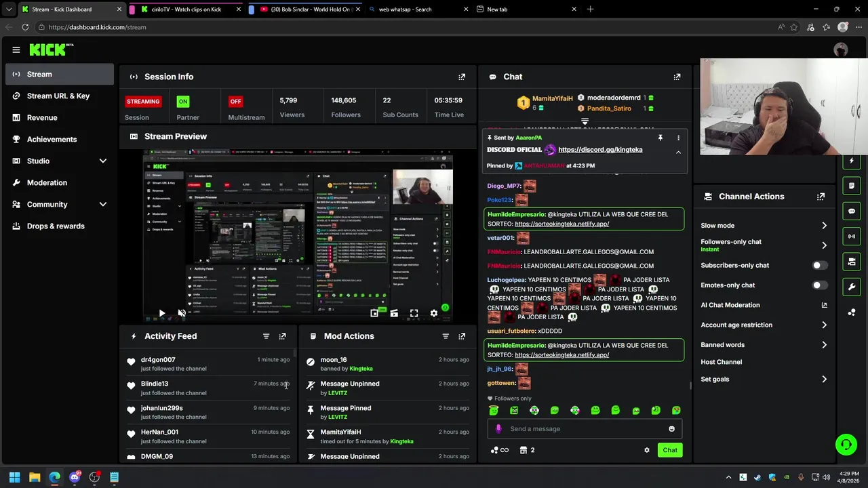Expand the chat leaderboard arrow
868x488 pixels.
tap(585, 122)
